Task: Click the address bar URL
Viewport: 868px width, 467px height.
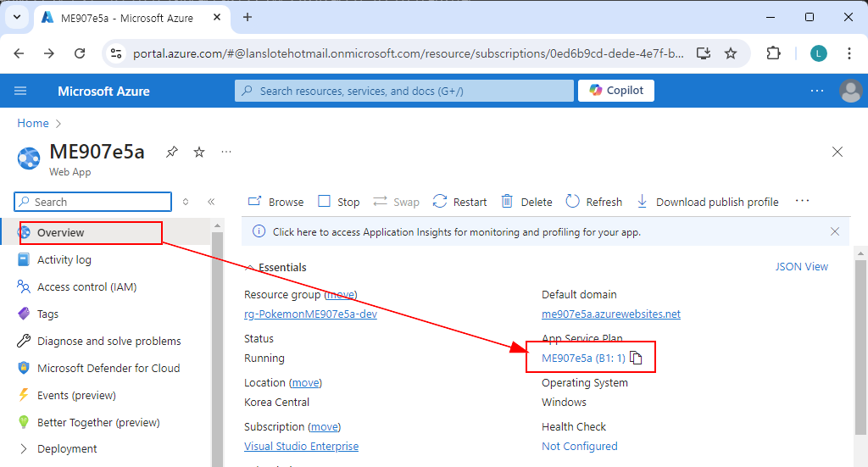Action: tap(408, 53)
